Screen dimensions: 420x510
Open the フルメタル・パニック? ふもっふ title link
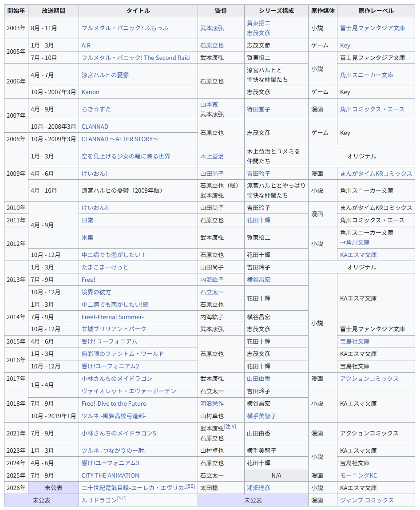pos(125,28)
